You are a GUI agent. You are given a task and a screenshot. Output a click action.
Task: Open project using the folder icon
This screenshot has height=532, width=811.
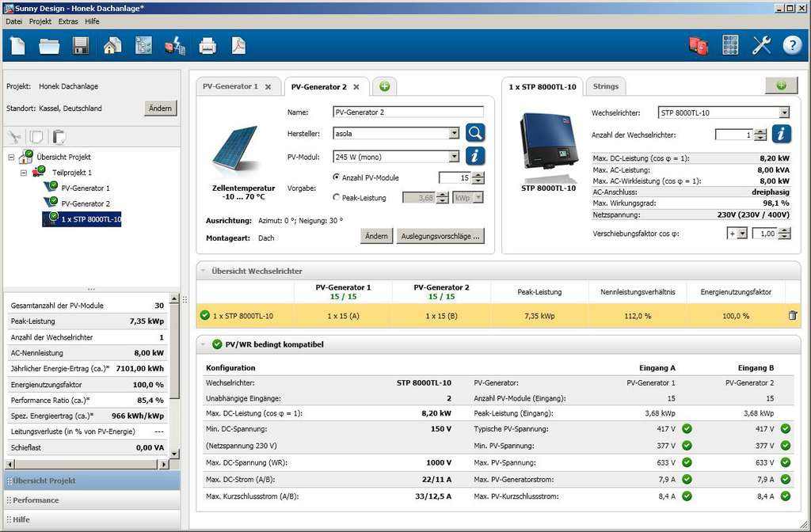click(x=49, y=46)
